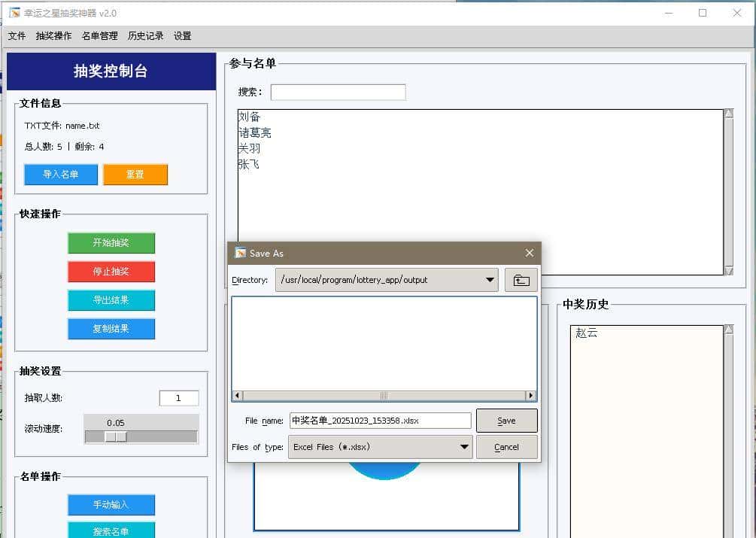Image resolution: width=756 pixels, height=538 pixels.
Task: Click the 复制结果 copy button
Action: coord(111,329)
